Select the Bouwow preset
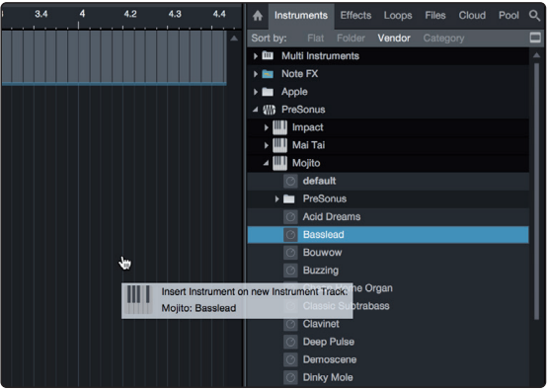549x392 pixels. (388, 253)
